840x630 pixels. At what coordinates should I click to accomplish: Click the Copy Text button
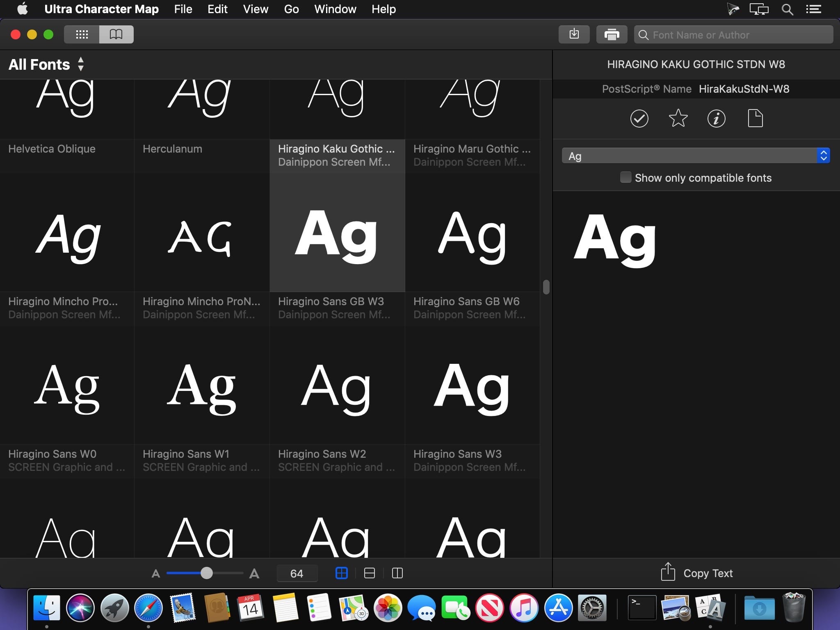coord(708,573)
